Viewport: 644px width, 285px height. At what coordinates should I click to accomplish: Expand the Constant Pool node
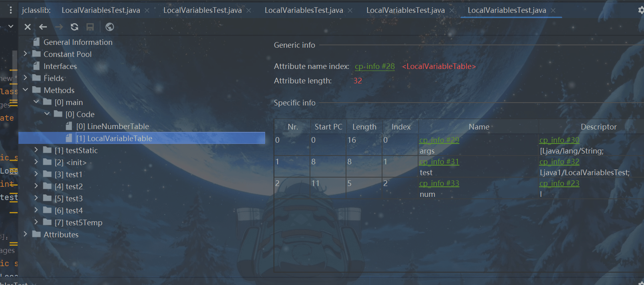coord(25,54)
